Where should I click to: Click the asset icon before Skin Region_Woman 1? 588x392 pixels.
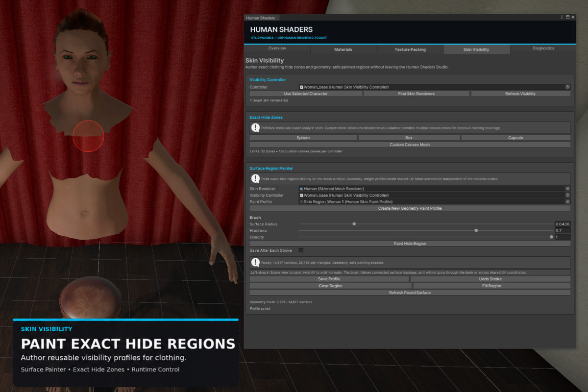[301, 201]
